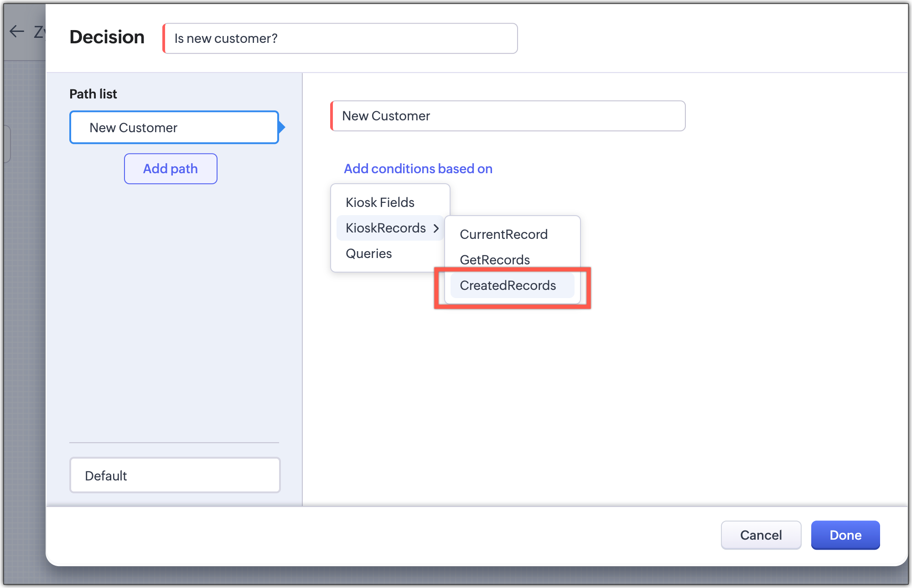912x588 pixels.
Task: Select Queries from the conditions menu
Action: 368,253
